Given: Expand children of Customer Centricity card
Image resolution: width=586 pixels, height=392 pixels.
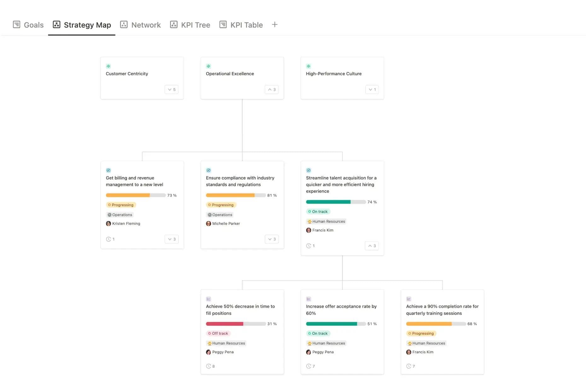Looking at the screenshot, I should 171,89.
